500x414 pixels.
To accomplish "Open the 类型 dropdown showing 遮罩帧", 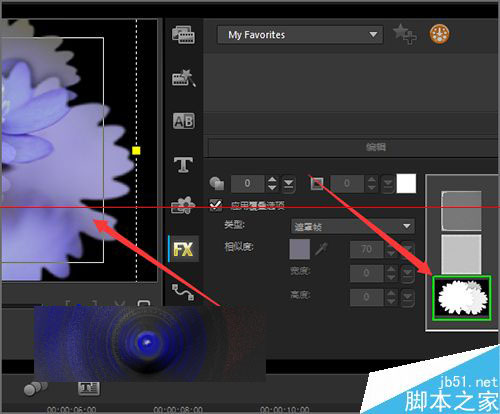I will point(353,227).
